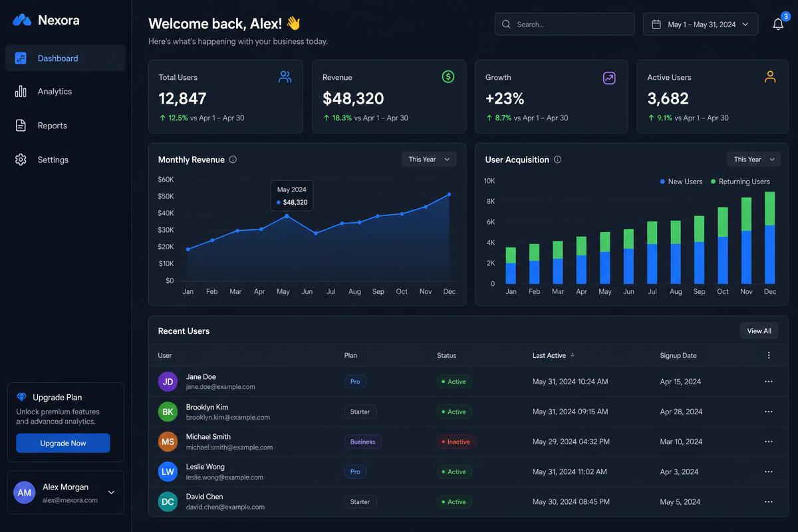This screenshot has width=798, height=532.
Task: Click the Status column header
Action: 447,355
